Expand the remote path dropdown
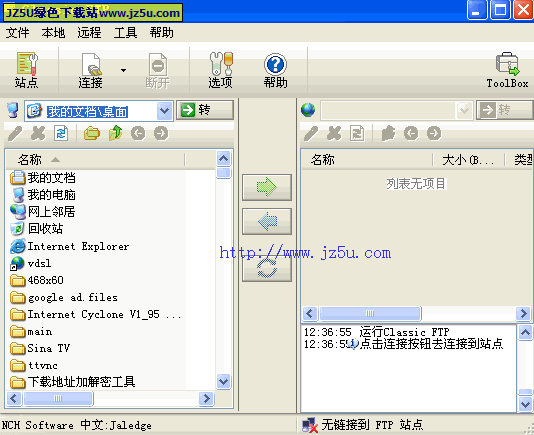Screen dimensions: 534x435 coord(464,110)
